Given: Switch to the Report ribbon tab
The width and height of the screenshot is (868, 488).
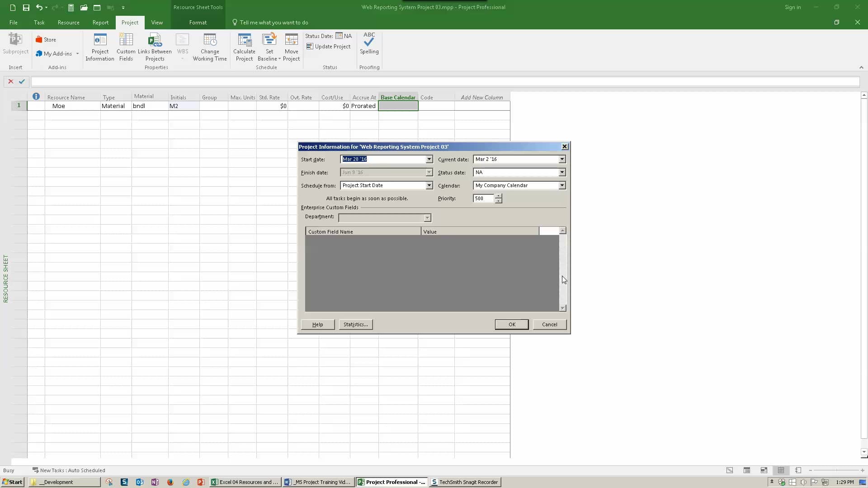Looking at the screenshot, I should (x=100, y=22).
